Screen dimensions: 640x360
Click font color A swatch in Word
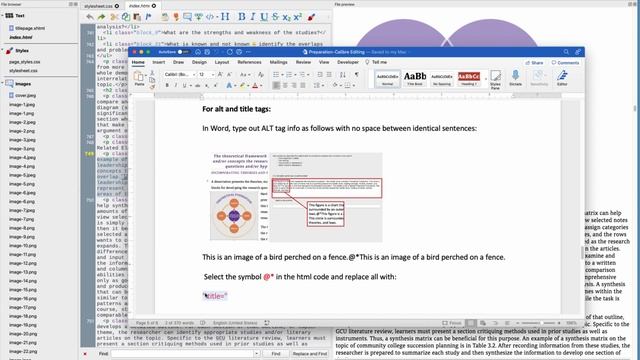coord(255,86)
